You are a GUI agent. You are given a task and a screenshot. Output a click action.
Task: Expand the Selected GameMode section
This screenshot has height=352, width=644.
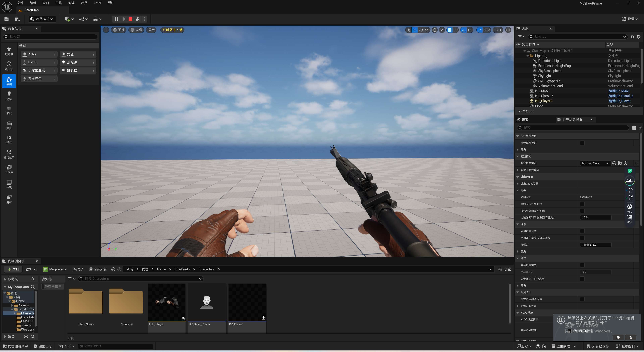click(x=518, y=170)
